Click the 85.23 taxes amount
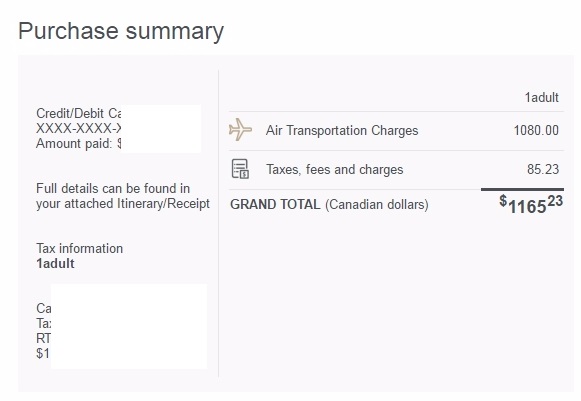The image size is (581, 401). [x=543, y=169]
